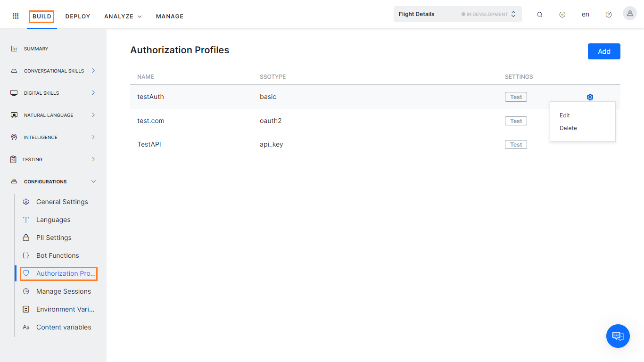Screen dimensions: 644x362
Task: Click the help question-mark icon
Action: tap(608, 14)
